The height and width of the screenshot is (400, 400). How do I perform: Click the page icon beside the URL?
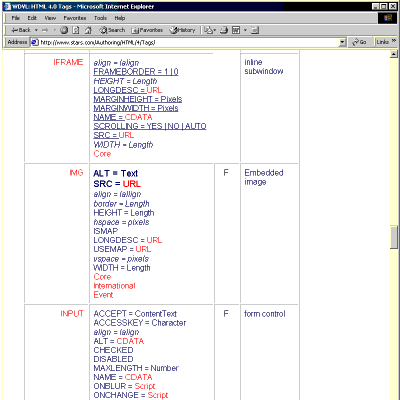(35, 42)
